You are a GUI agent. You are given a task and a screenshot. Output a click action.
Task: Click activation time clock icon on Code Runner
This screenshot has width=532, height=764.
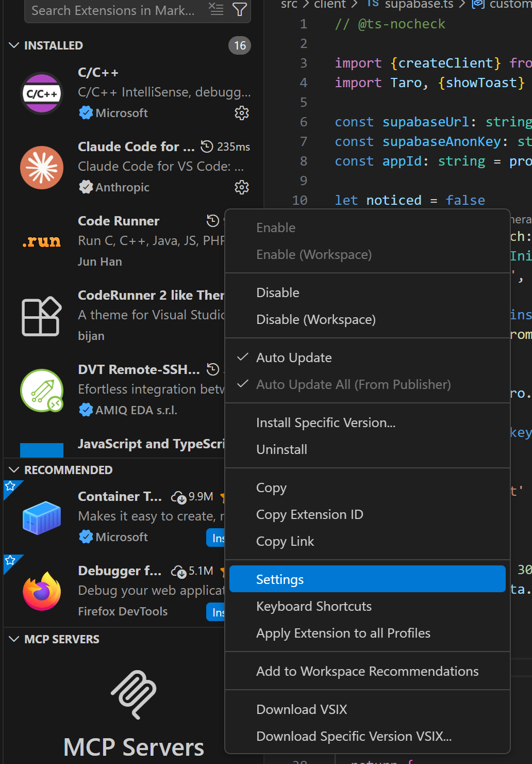pyautogui.click(x=213, y=221)
